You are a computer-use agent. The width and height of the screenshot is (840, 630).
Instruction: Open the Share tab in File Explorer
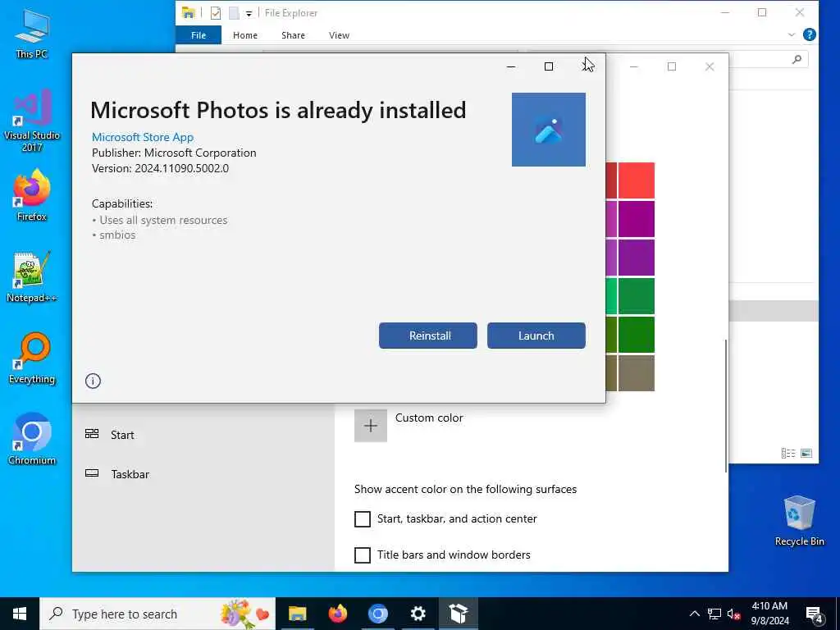[x=293, y=35]
